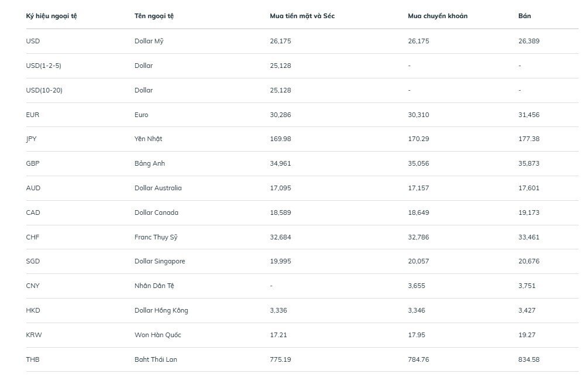Click the USD(1-2-5) currency code
Viewport: 588px width, 377px height.
pyautogui.click(x=44, y=66)
